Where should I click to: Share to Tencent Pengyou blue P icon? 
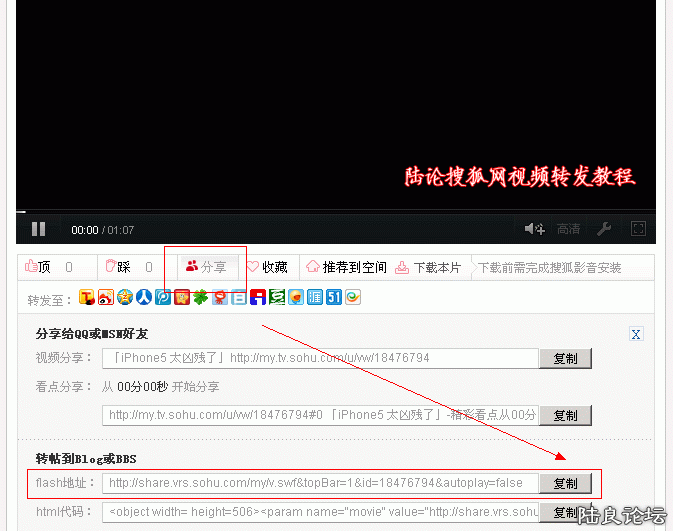[163, 297]
